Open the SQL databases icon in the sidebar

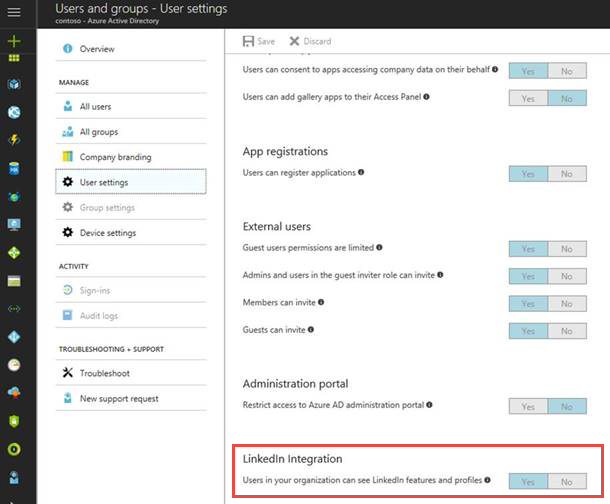14,168
